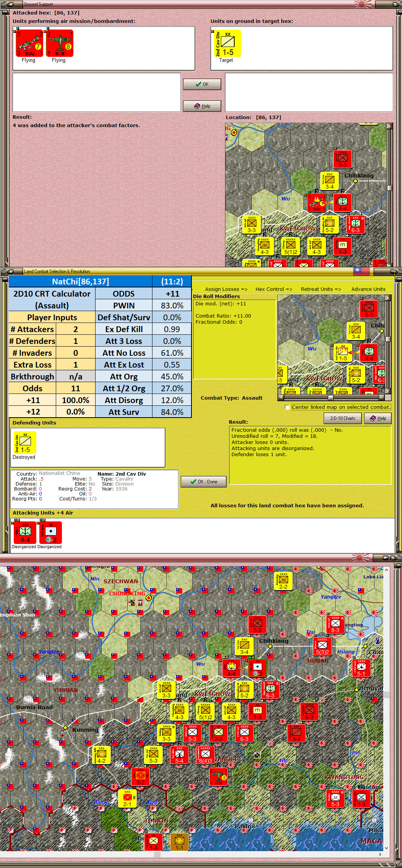This screenshot has width=402, height=868.
Task: Click main map horizontal scrollbar right arrow
Action: 380,854
